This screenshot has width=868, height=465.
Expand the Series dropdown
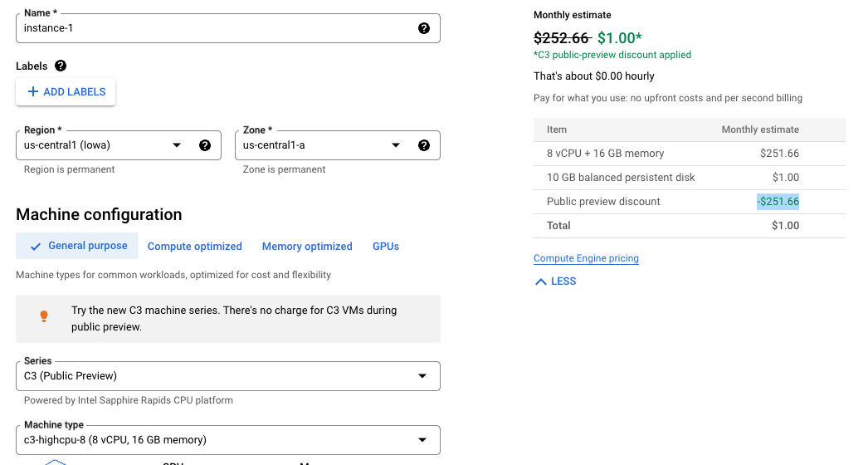pos(228,376)
